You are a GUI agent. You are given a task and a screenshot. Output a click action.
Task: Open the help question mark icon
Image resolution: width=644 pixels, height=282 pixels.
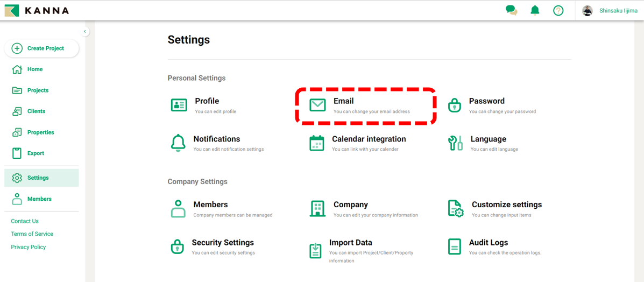tap(558, 10)
